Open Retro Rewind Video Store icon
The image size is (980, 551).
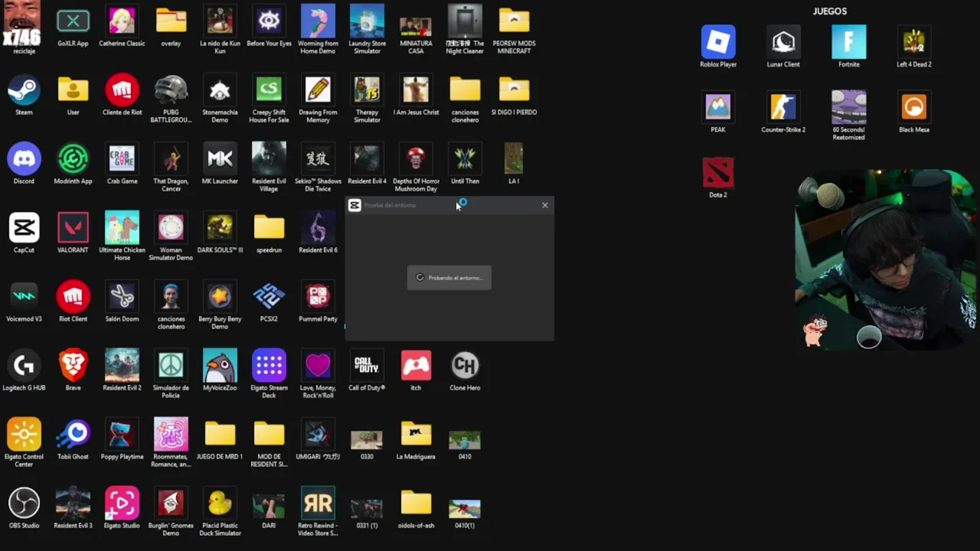click(318, 504)
